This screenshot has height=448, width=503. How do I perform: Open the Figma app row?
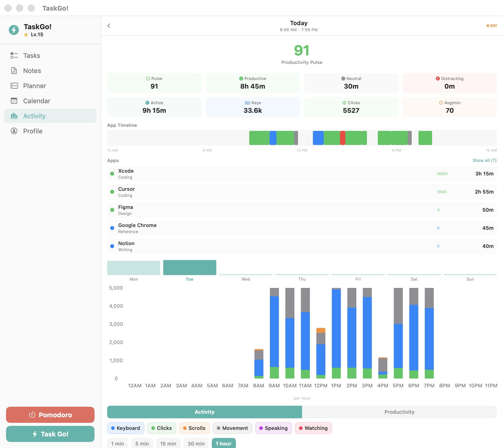coord(302,210)
